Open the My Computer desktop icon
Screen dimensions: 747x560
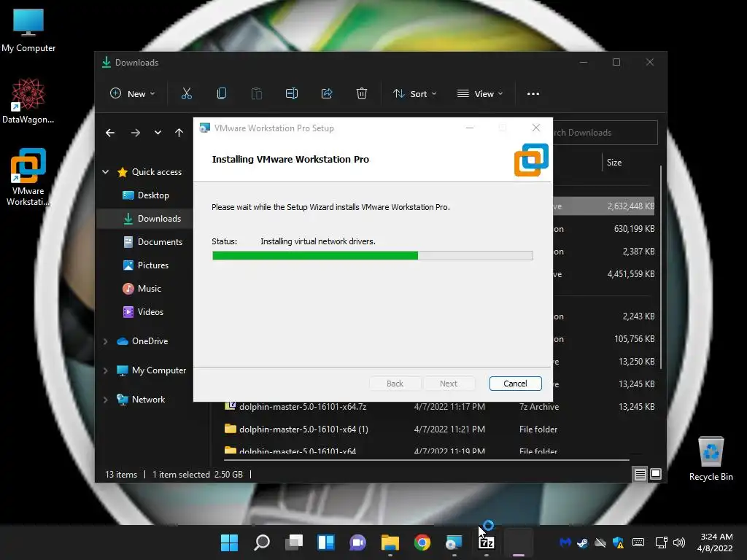[28, 31]
